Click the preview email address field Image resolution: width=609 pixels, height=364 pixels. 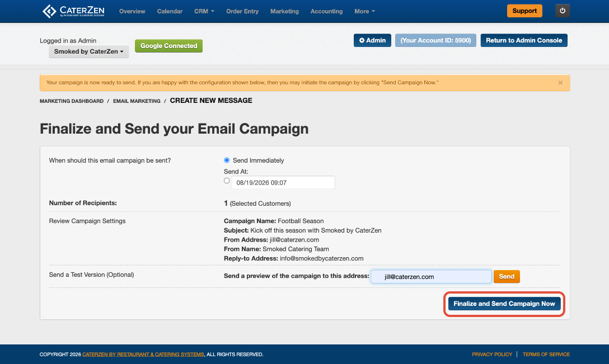click(431, 277)
